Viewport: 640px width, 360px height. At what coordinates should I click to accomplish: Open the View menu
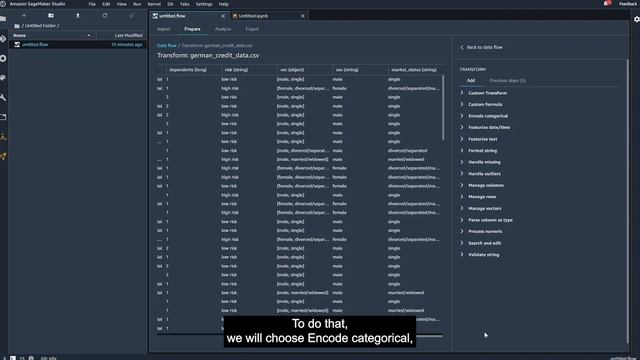tap(122, 4)
